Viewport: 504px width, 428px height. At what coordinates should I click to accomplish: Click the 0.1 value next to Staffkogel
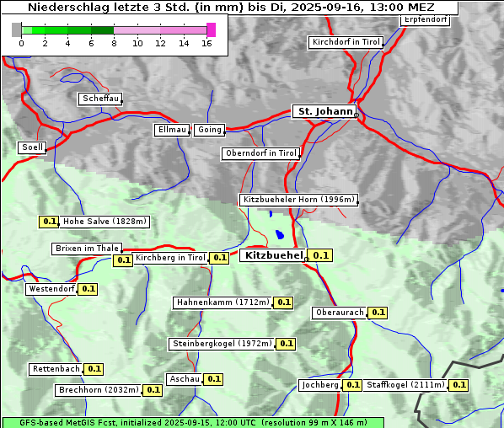458,385
